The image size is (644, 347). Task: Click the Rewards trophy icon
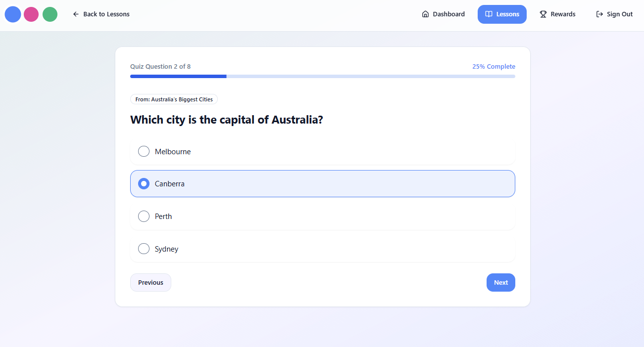(543, 14)
